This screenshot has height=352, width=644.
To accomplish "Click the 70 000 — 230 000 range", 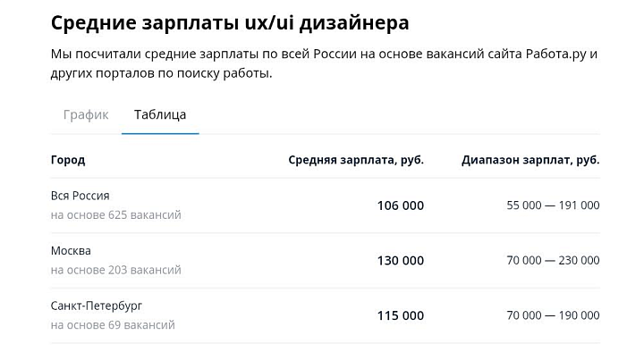I will coord(554,260).
